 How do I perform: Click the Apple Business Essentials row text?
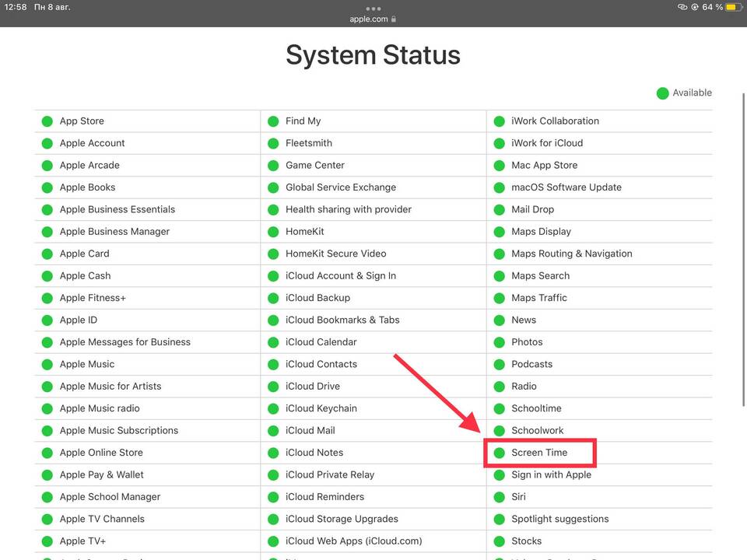[x=117, y=209]
